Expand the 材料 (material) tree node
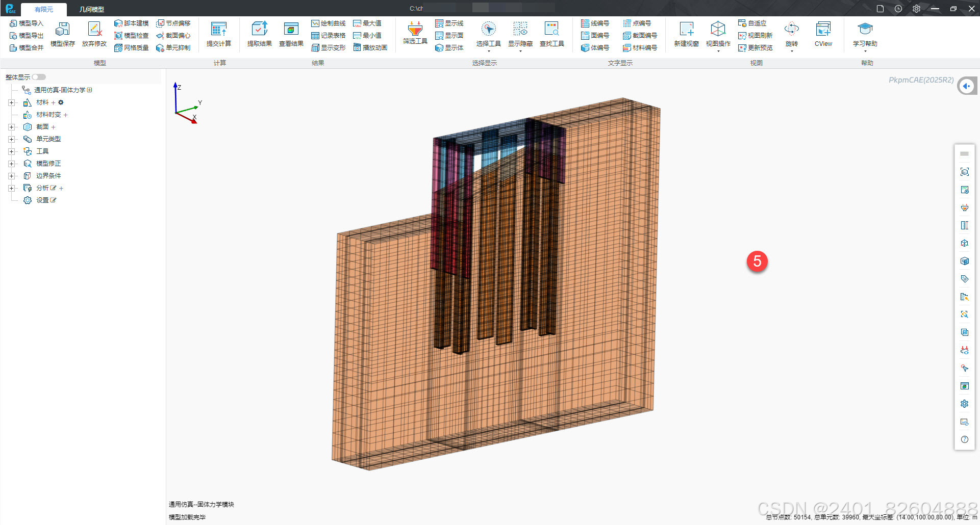The width and height of the screenshot is (980, 525). (x=11, y=102)
